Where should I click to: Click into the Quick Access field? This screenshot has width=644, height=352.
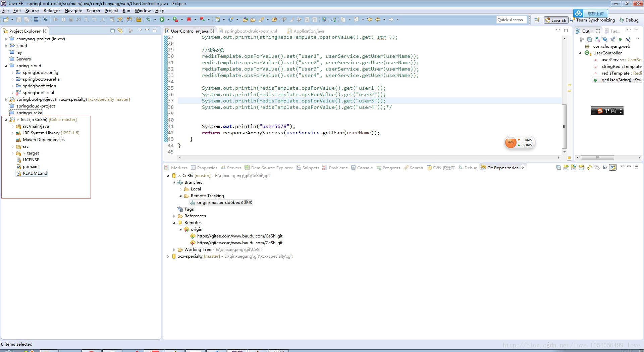(x=512, y=20)
